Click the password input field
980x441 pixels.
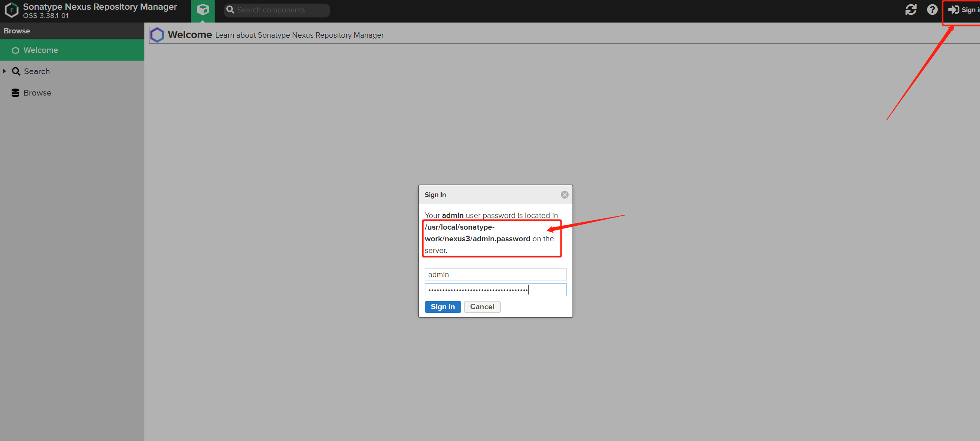click(x=496, y=289)
